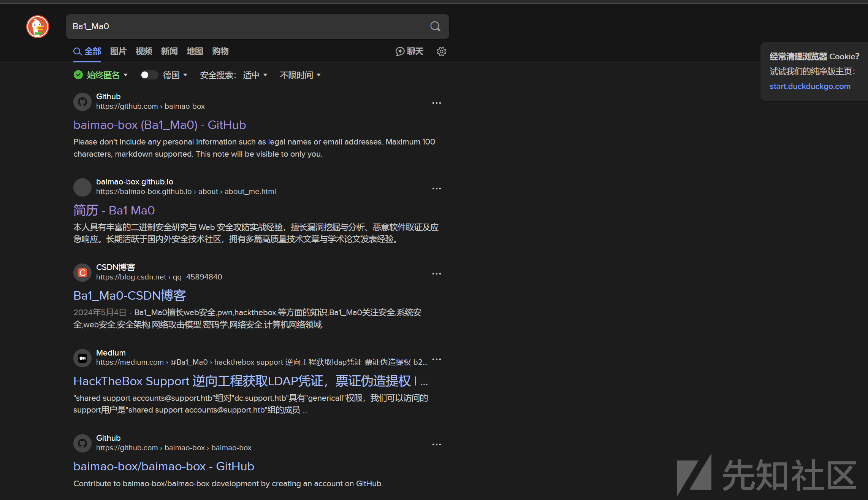
Task: Open more options for baimao-box GitHub result
Action: [437, 103]
